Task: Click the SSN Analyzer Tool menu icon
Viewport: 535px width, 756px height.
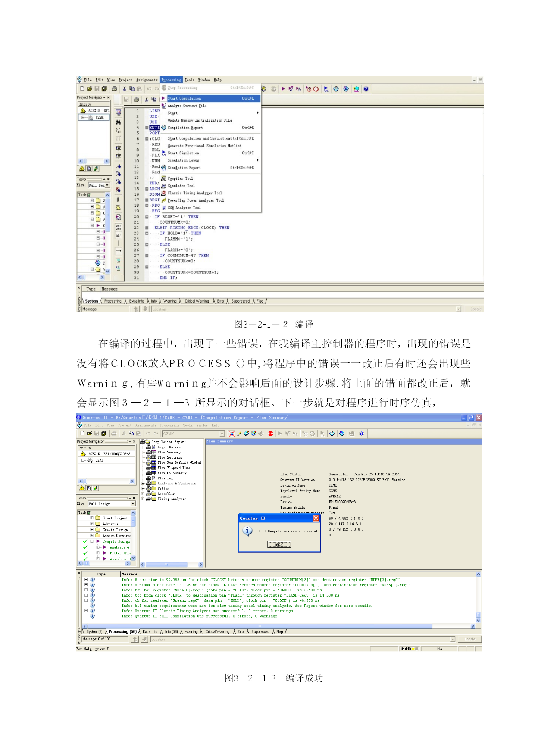Action: pos(164,208)
